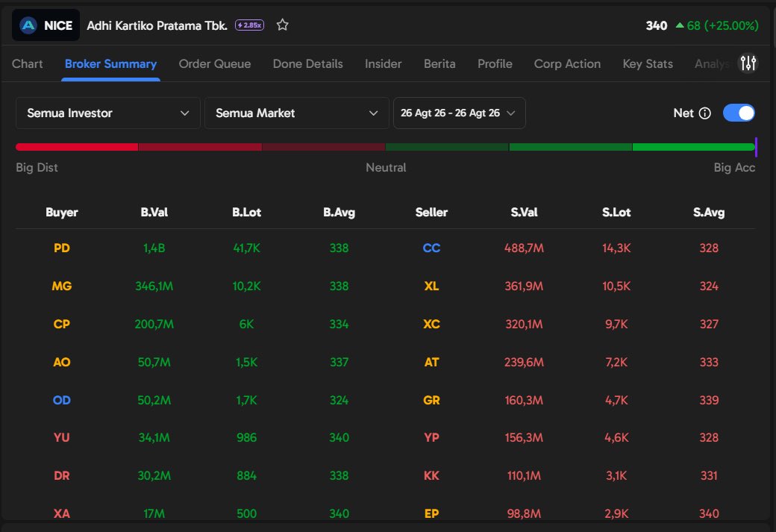
Task: Click the 986 buy lot cell
Action: [246, 437]
